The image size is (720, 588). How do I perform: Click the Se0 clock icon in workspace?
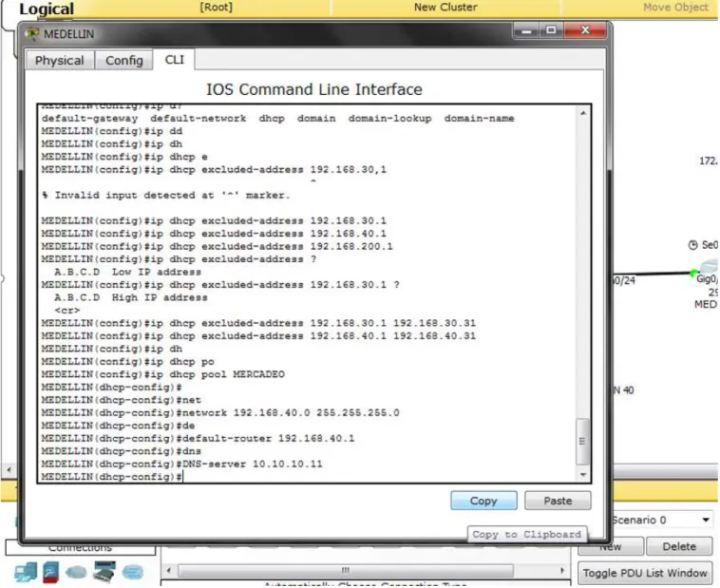[692, 245]
